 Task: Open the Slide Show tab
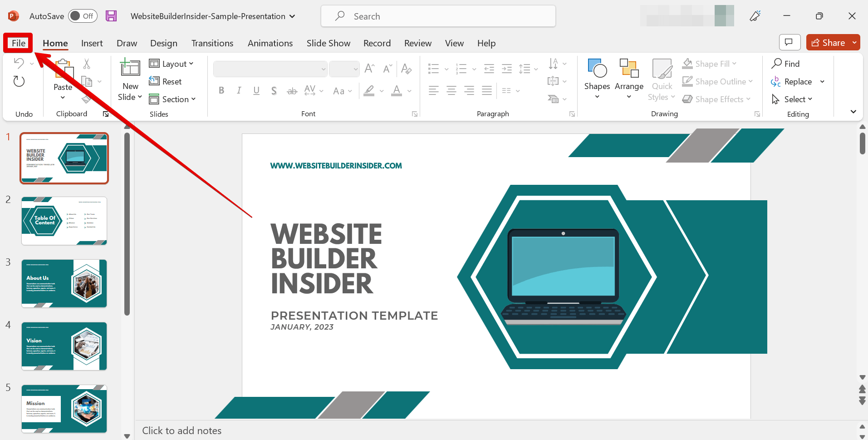pyautogui.click(x=328, y=43)
